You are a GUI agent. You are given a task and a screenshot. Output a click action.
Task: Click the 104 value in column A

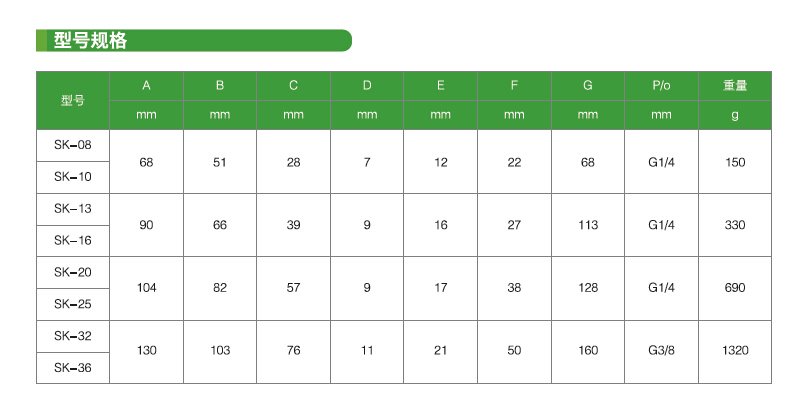coord(147,288)
